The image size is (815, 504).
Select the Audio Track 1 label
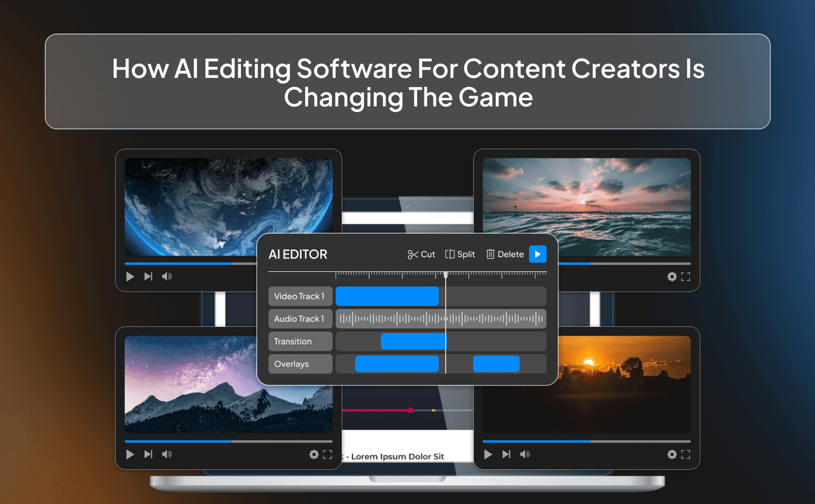point(301,319)
